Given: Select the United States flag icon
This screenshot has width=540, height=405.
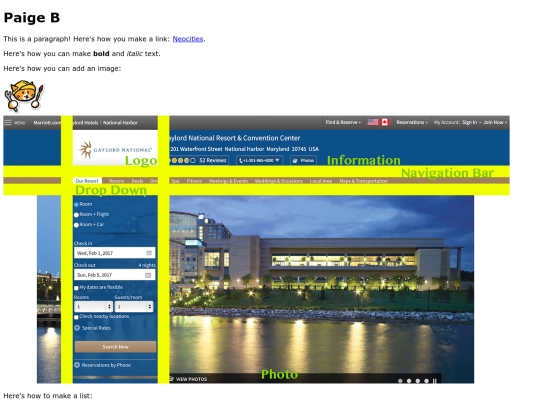Looking at the screenshot, I should [373, 122].
